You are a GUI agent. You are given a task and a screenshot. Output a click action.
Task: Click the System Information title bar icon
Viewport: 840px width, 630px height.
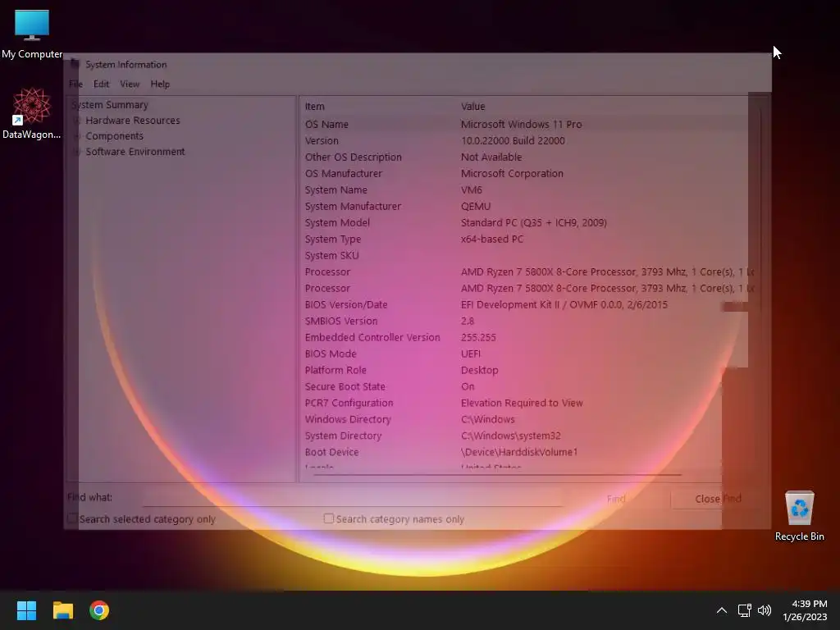click(x=75, y=64)
